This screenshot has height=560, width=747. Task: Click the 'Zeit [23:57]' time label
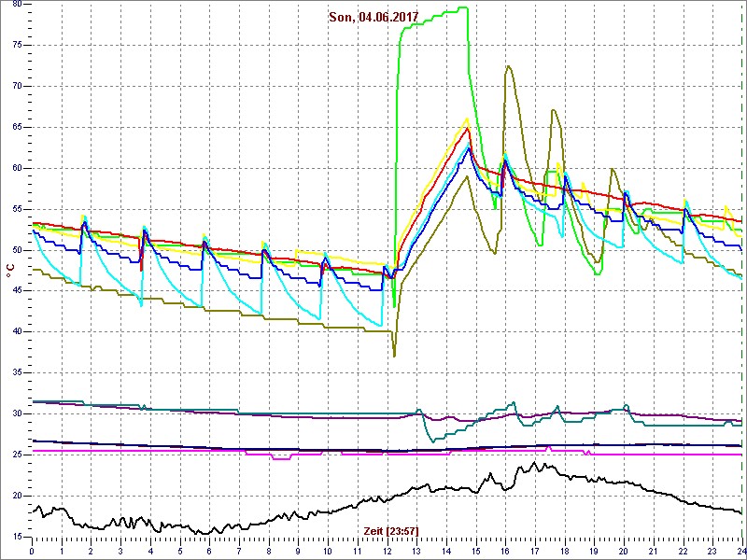pos(391,530)
